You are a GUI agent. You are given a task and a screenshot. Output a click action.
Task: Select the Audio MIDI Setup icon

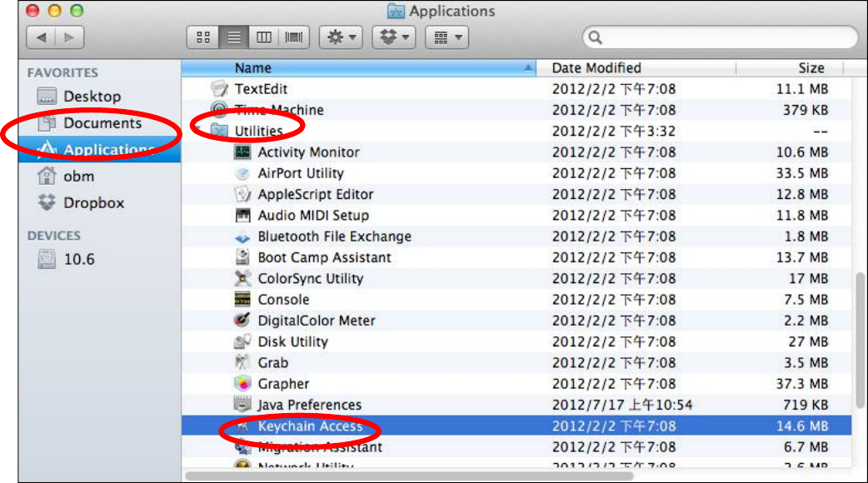pos(242,215)
